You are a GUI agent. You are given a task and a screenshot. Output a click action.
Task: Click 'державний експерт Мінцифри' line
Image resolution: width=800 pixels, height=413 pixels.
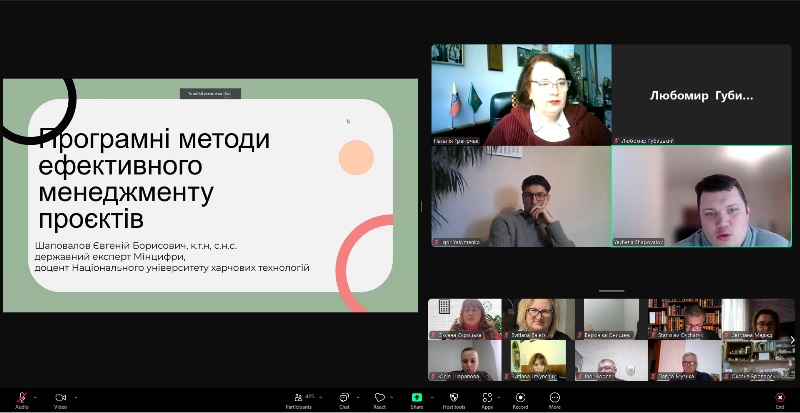click(110, 257)
